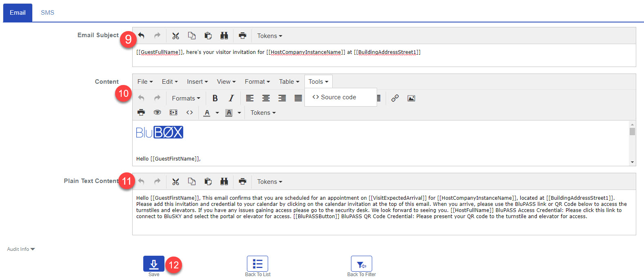This screenshot has height=279, width=644.
Task: Open the File menu in Content editor
Action: coord(145,82)
